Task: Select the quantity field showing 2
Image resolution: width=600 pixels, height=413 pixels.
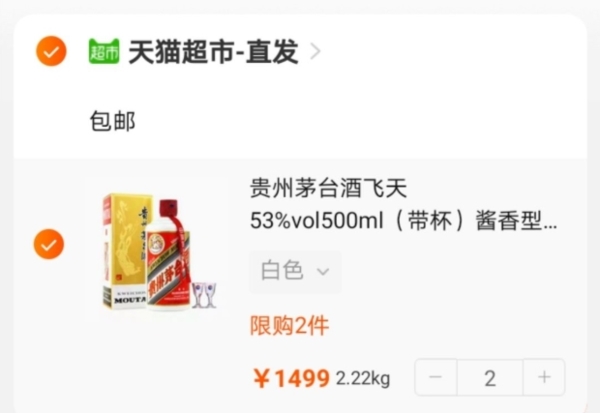Action: click(490, 378)
